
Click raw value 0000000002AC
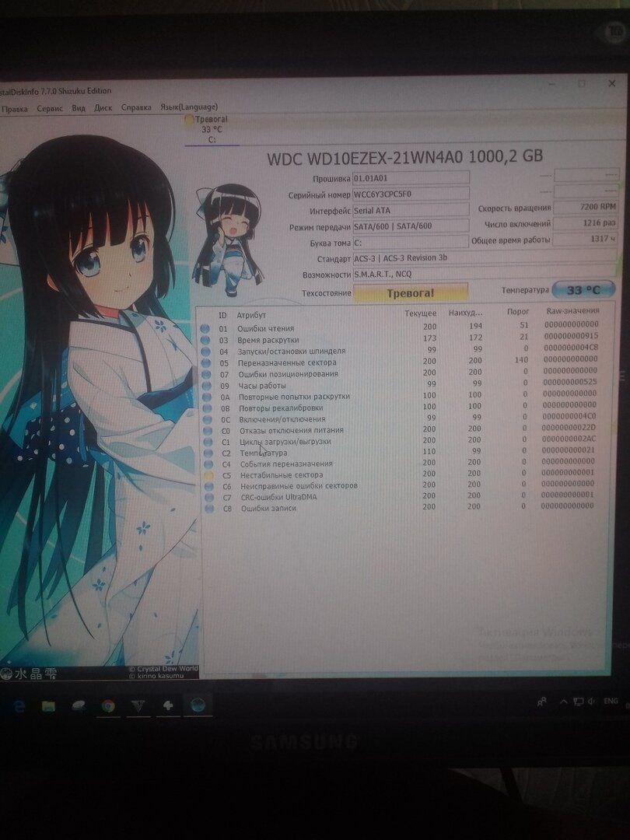(x=569, y=439)
